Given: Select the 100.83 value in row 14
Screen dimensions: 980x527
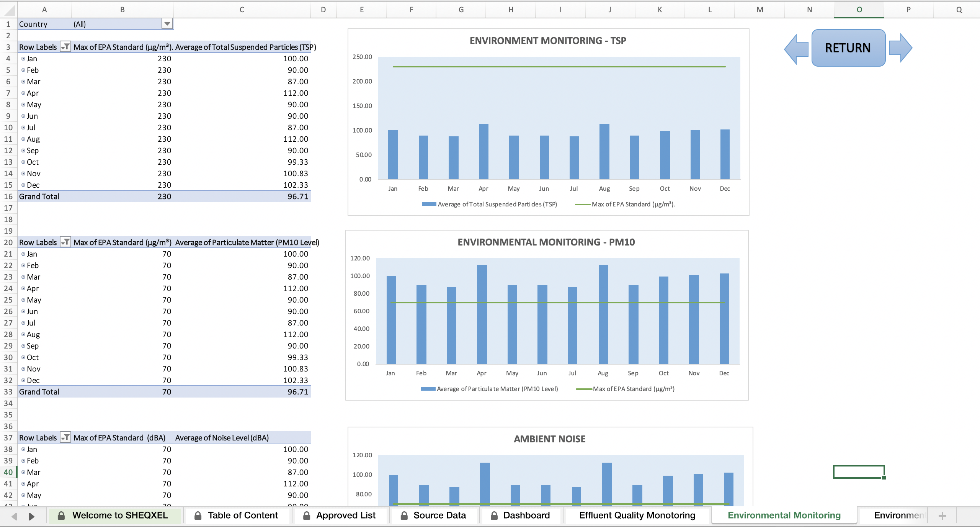Looking at the screenshot, I should (242, 173).
